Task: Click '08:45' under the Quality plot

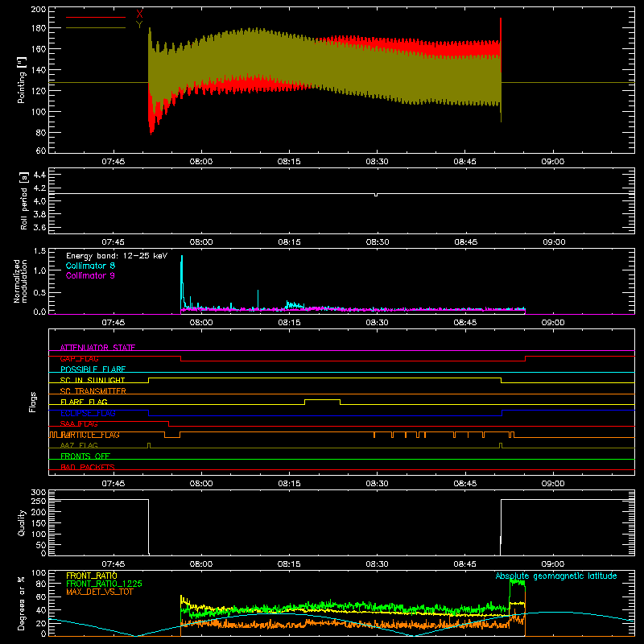Action: click(x=465, y=564)
